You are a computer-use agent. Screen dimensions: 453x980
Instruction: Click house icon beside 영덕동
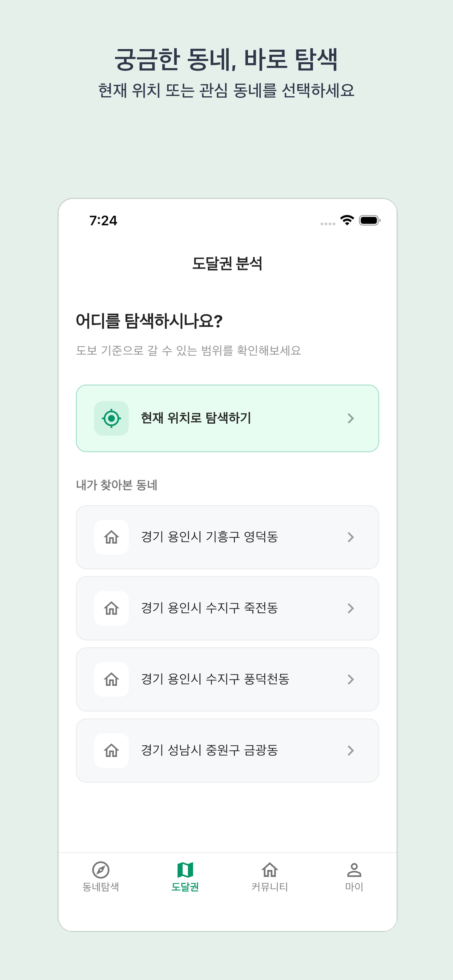click(111, 537)
